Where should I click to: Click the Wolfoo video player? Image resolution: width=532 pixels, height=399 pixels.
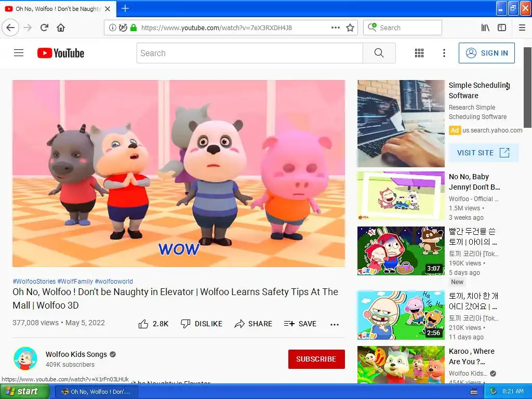click(179, 174)
